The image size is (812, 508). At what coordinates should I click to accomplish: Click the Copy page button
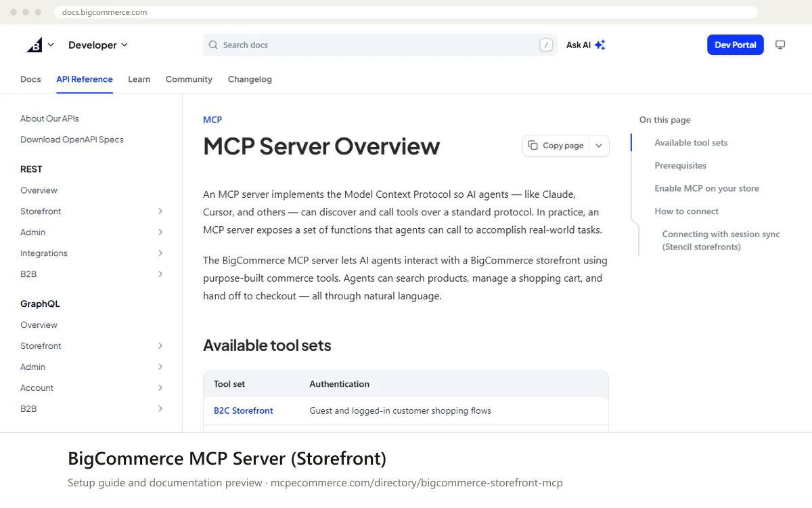[556, 146]
